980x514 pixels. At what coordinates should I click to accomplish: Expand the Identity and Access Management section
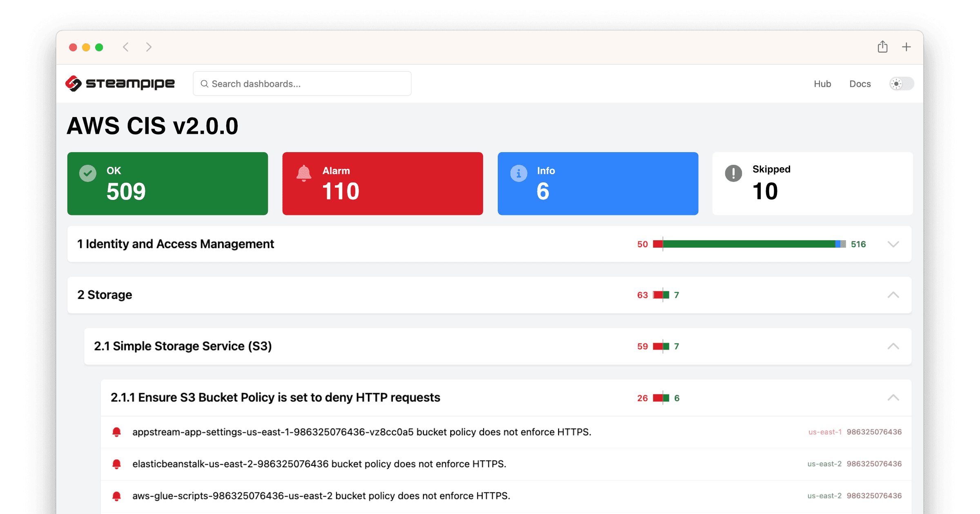tap(893, 244)
